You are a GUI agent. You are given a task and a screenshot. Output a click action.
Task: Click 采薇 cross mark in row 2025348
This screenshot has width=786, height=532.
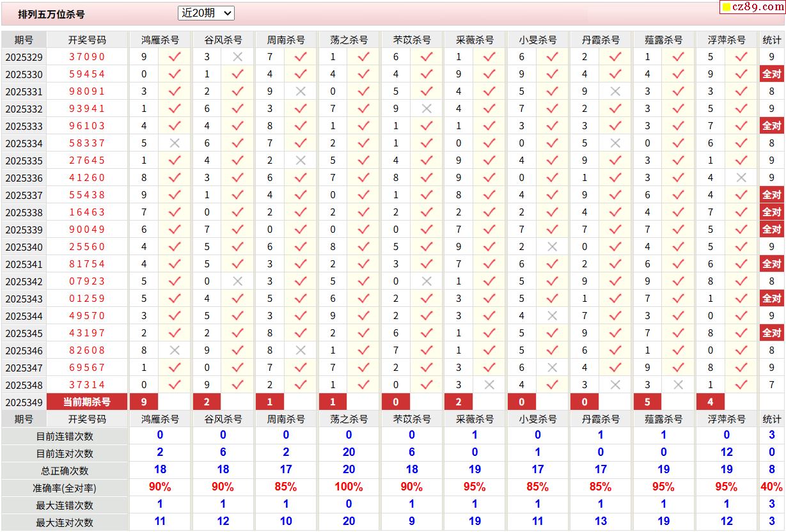coord(489,385)
